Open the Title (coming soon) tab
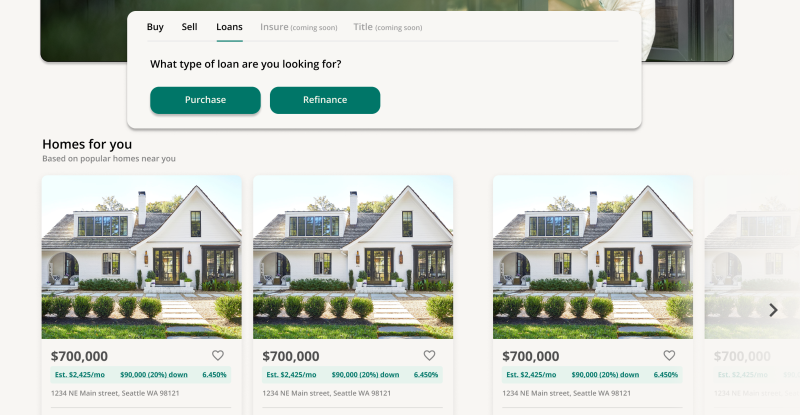The width and height of the screenshot is (800, 415). 388,27
